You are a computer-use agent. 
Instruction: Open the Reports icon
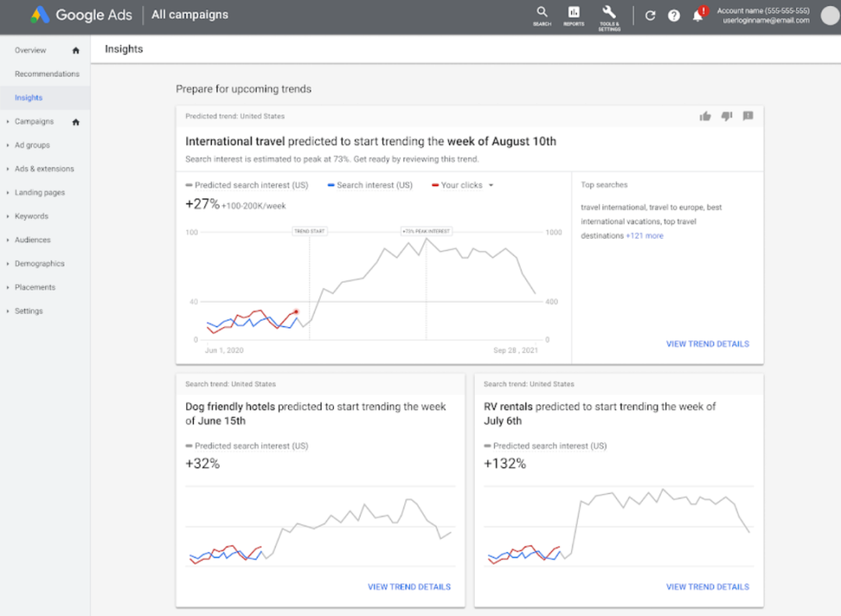click(x=573, y=16)
